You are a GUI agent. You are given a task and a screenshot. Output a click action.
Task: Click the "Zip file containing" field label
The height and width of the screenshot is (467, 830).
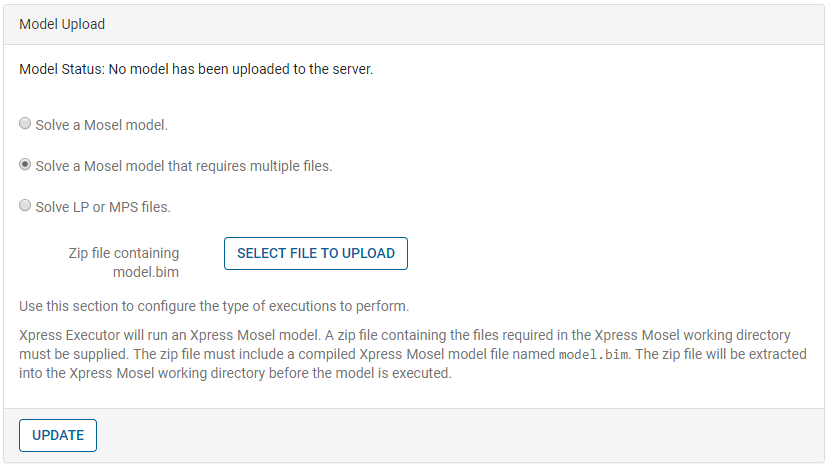(123, 253)
